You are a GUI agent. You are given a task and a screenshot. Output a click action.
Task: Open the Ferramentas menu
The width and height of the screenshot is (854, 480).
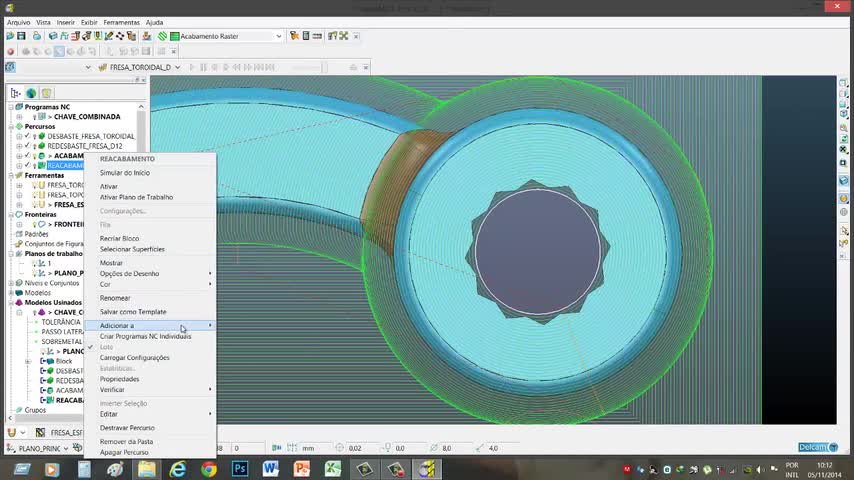click(121, 22)
